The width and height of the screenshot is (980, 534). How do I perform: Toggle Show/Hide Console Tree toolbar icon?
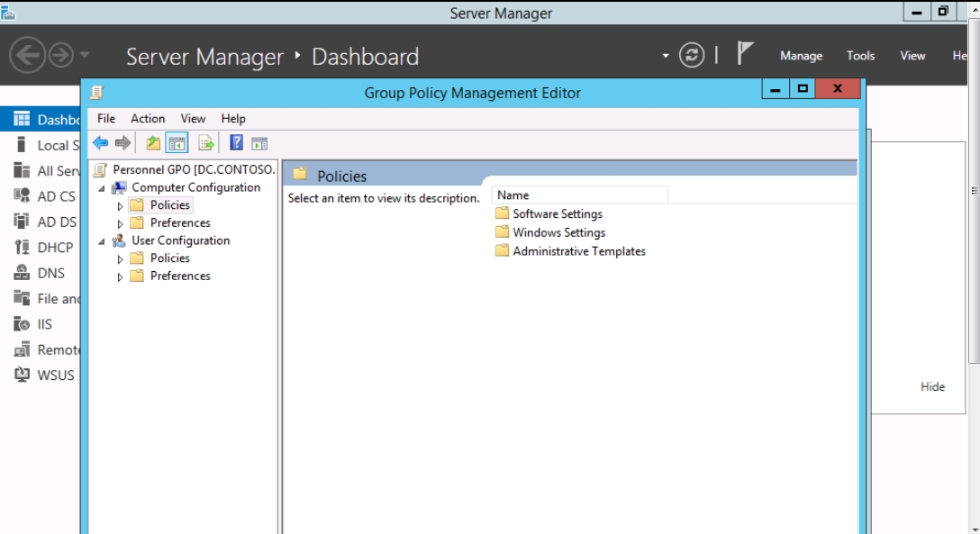coord(177,143)
